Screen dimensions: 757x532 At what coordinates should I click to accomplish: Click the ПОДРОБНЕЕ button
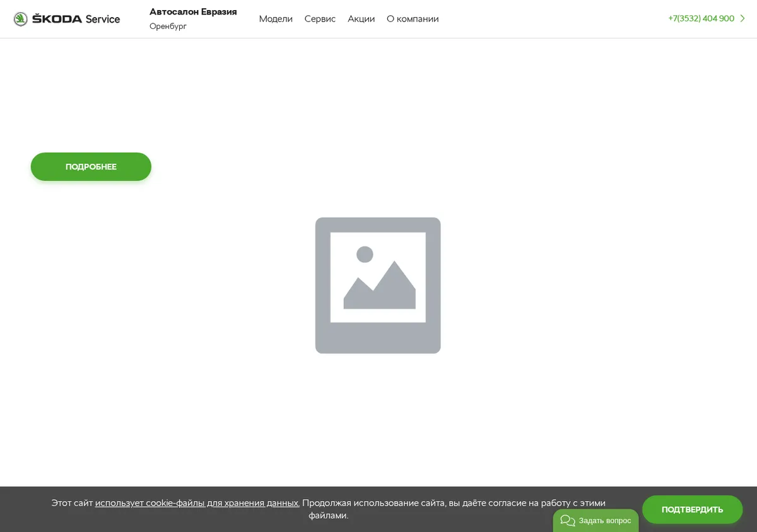click(91, 167)
